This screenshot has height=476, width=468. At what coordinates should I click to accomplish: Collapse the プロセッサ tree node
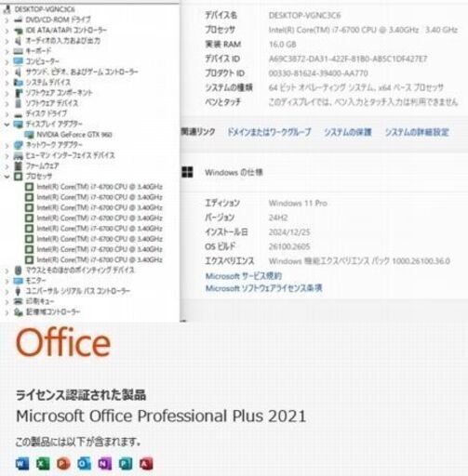click(x=7, y=177)
